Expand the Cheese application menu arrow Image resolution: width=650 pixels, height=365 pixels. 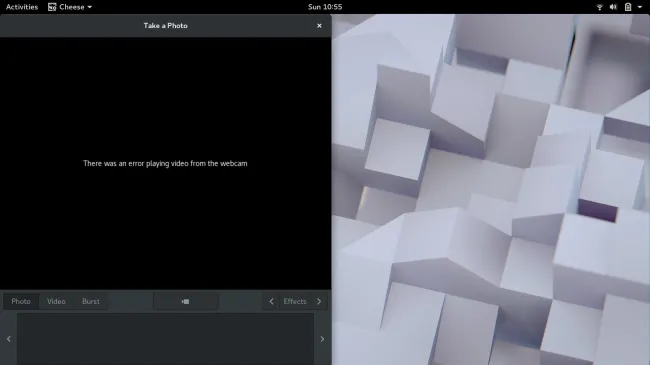pos(90,7)
